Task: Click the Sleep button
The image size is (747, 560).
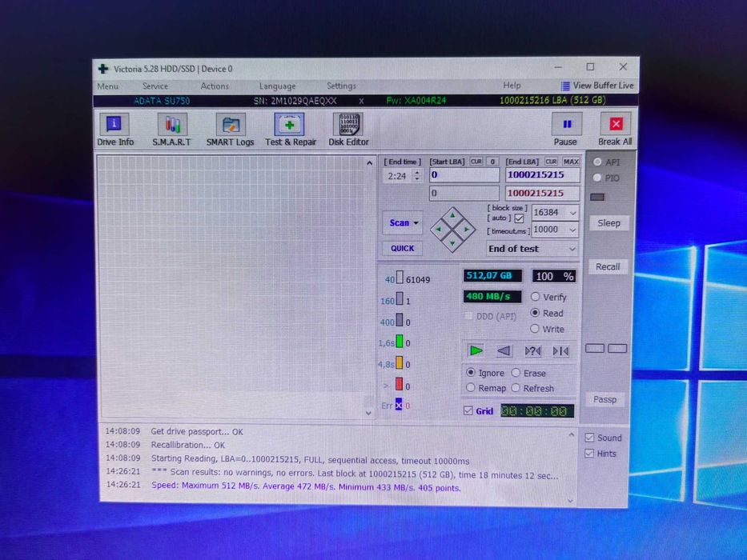Action: coord(608,223)
